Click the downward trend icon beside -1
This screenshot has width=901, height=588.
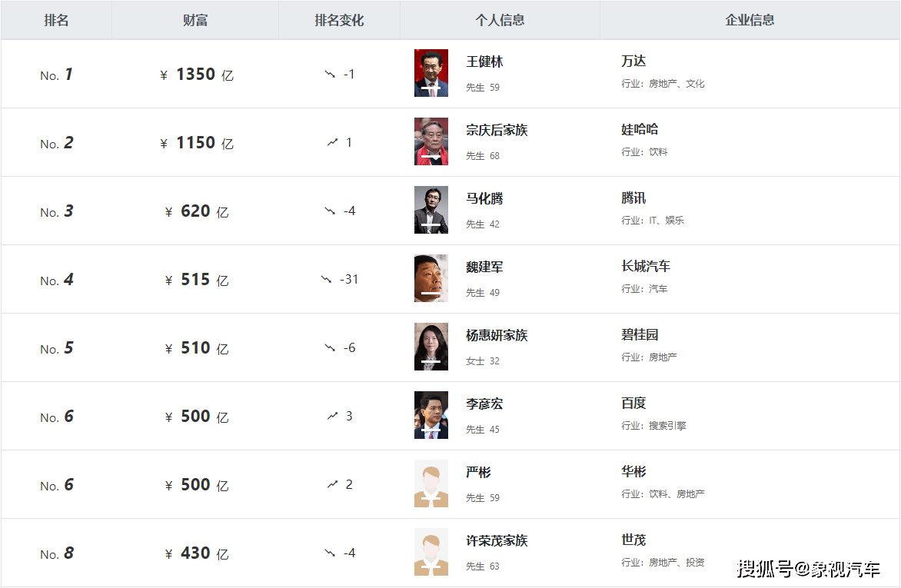[x=330, y=74]
